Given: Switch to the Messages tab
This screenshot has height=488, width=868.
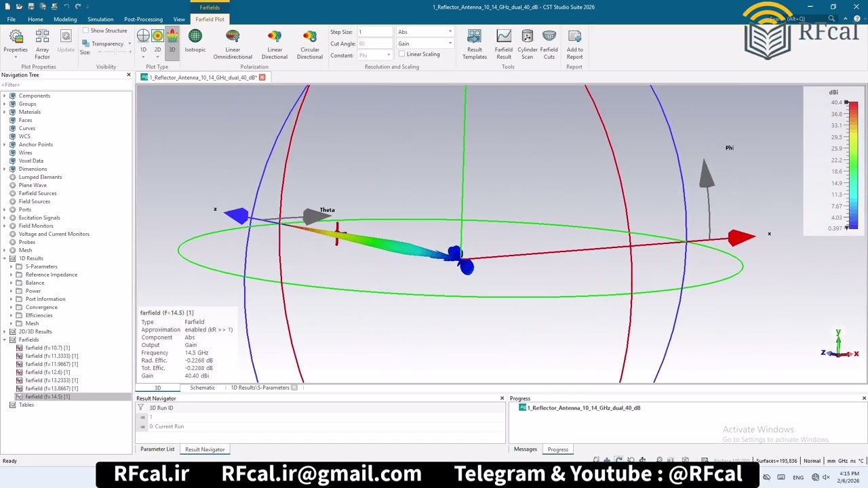Looking at the screenshot, I should click(526, 449).
